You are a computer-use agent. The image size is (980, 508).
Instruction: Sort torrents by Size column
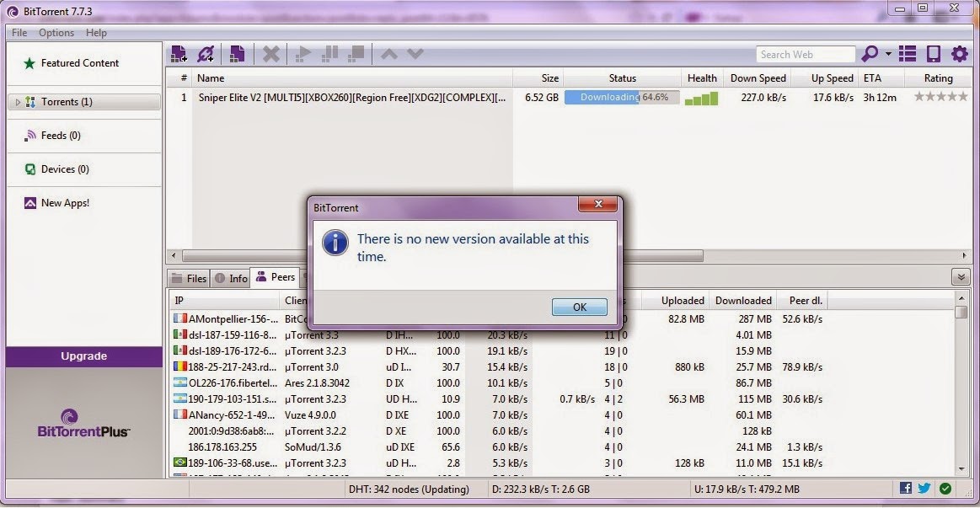[538, 78]
